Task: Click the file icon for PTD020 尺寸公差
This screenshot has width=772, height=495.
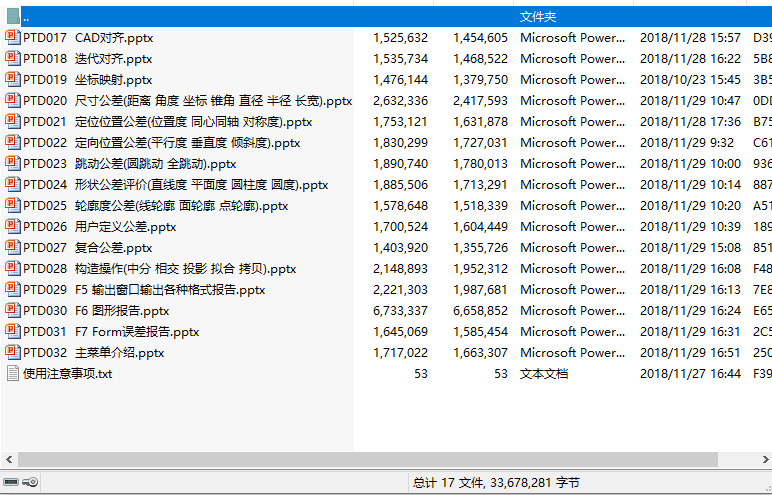Action: pyautogui.click(x=12, y=100)
